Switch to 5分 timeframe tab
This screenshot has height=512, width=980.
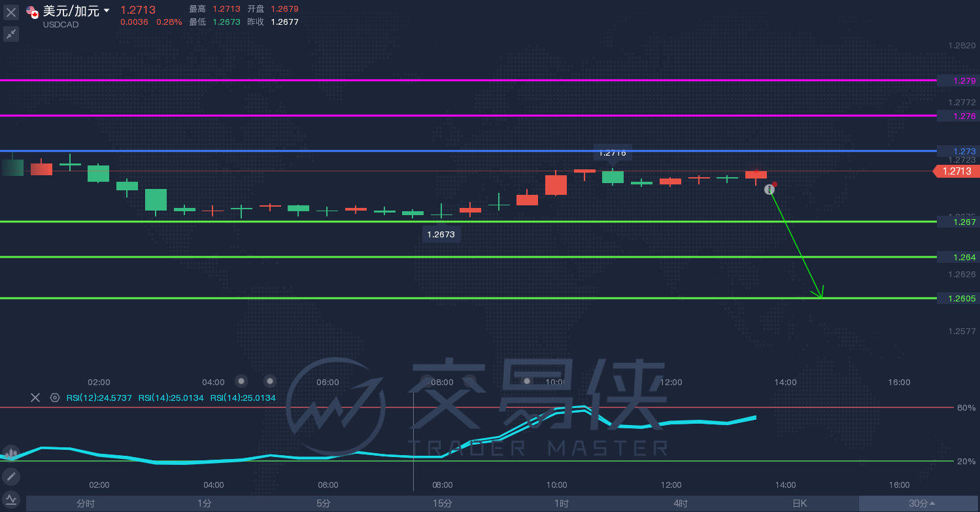click(x=324, y=503)
